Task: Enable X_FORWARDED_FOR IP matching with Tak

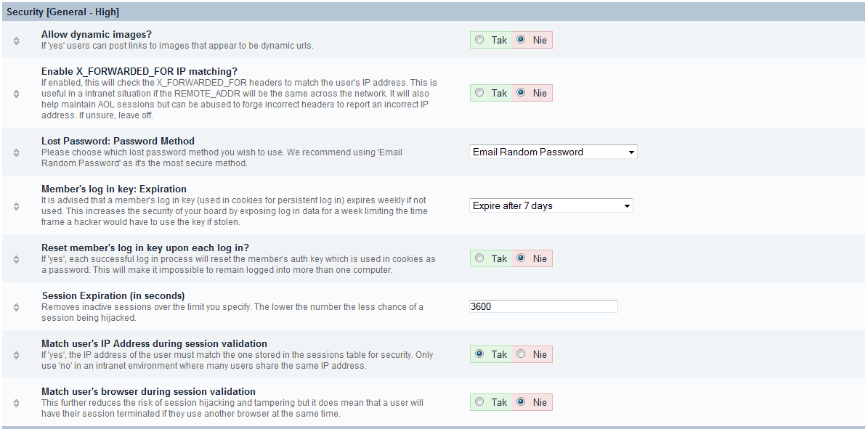Action: (x=480, y=93)
